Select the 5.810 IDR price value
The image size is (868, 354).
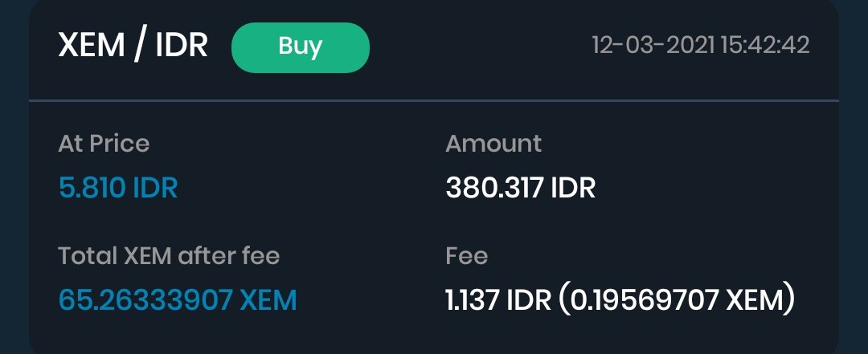[x=118, y=188]
